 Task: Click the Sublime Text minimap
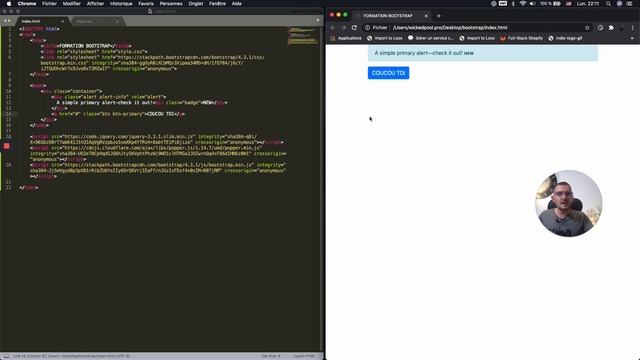click(x=303, y=36)
